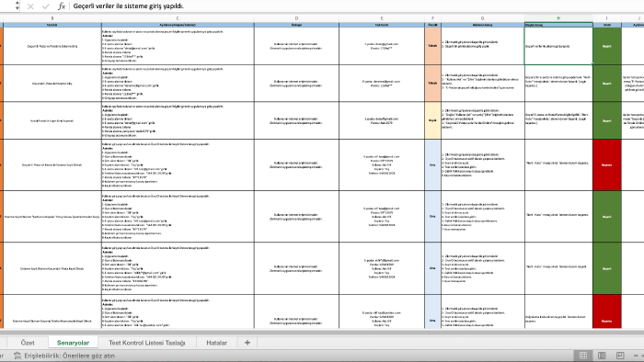Image resolution: width=644 pixels, height=362 pixels.
Task: Click the blue header cell of column G
Action: pos(483,25)
